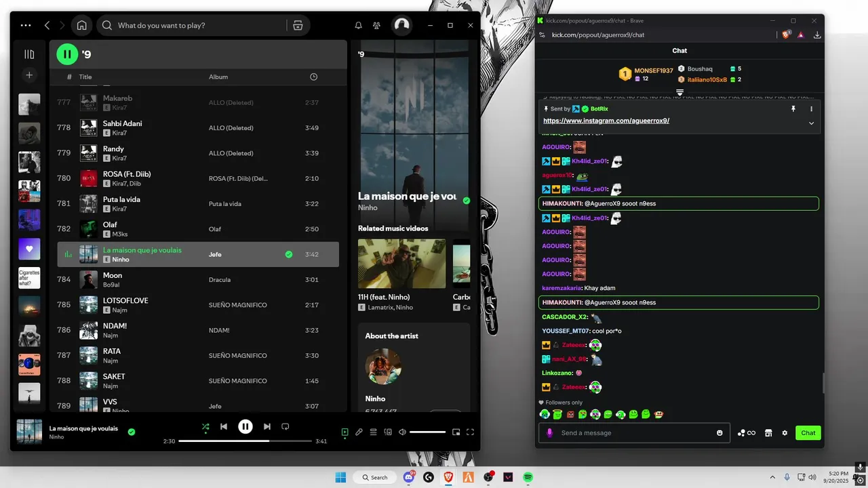Open pinned message three-dot options
Viewport: 868px width, 488px height.
(811, 108)
